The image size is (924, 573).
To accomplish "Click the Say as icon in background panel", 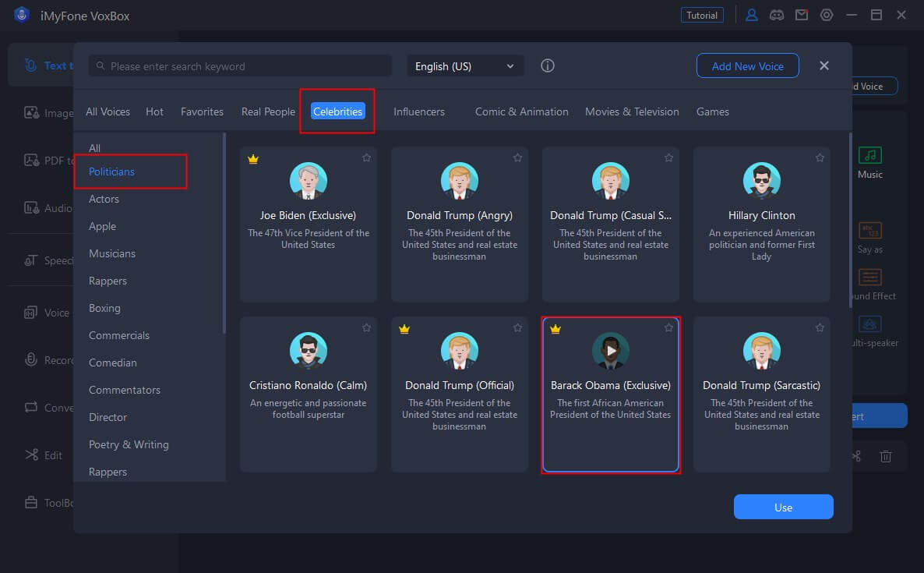I will click(x=869, y=230).
